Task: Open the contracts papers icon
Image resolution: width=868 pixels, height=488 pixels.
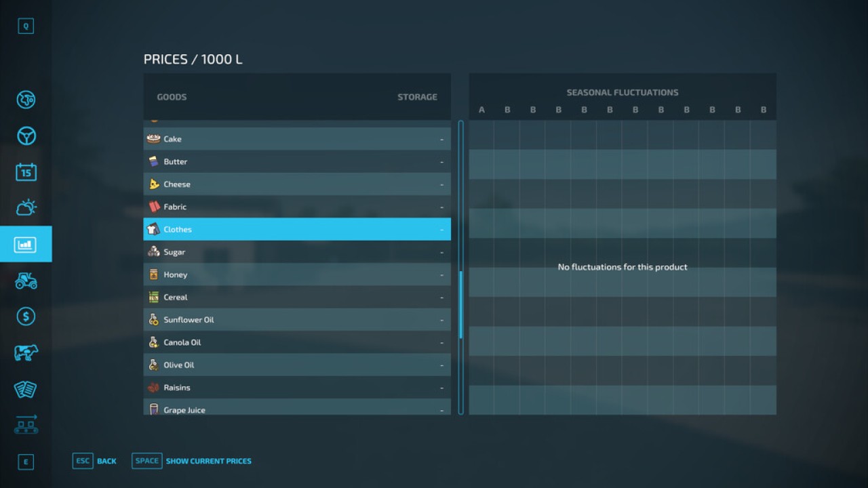Action: click(x=26, y=389)
